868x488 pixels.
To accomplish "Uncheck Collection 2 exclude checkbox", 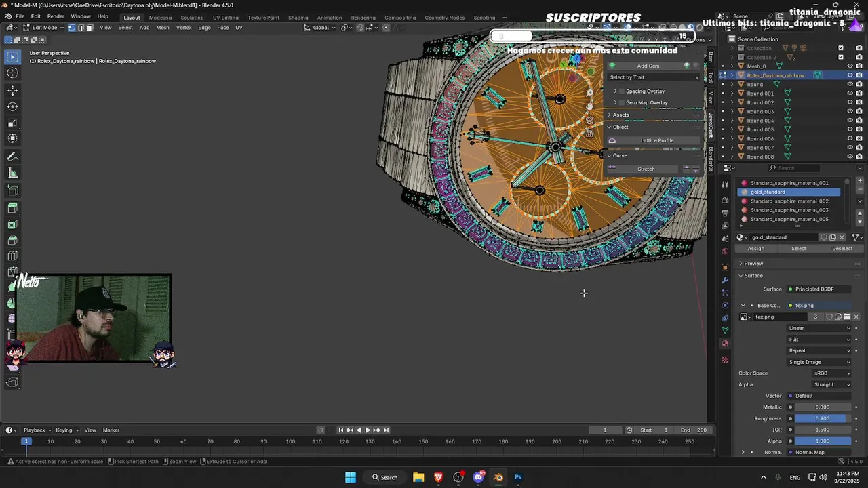I will click(x=841, y=57).
